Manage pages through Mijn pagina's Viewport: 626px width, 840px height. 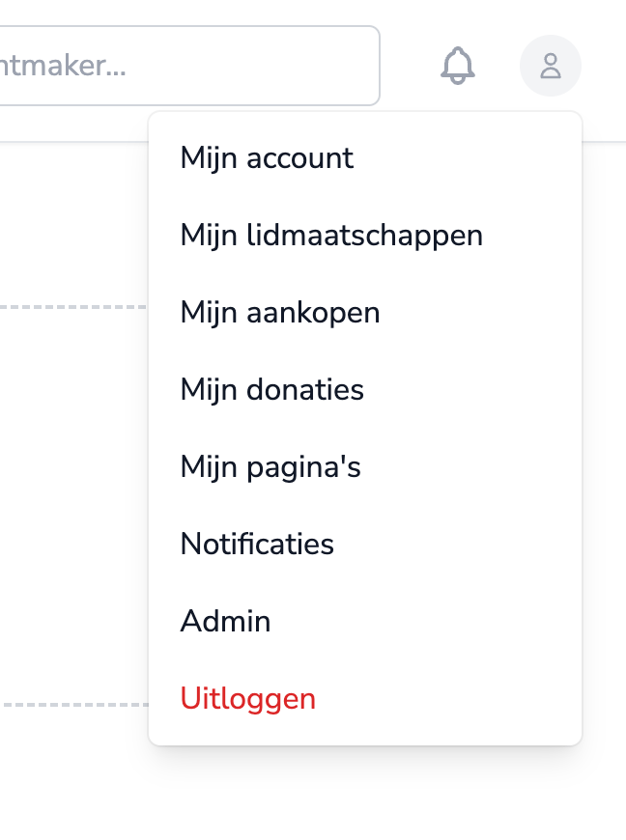pyautogui.click(x=365, y=466)
